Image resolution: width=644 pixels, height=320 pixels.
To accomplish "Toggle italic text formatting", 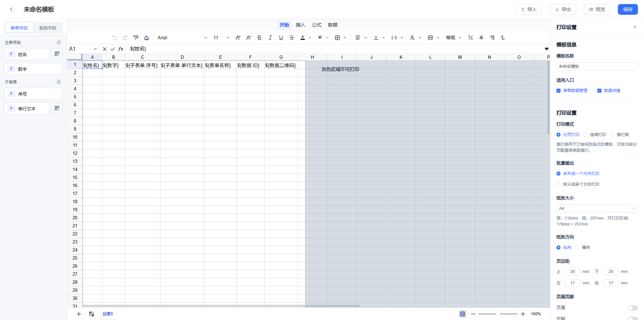I will 270,38.
